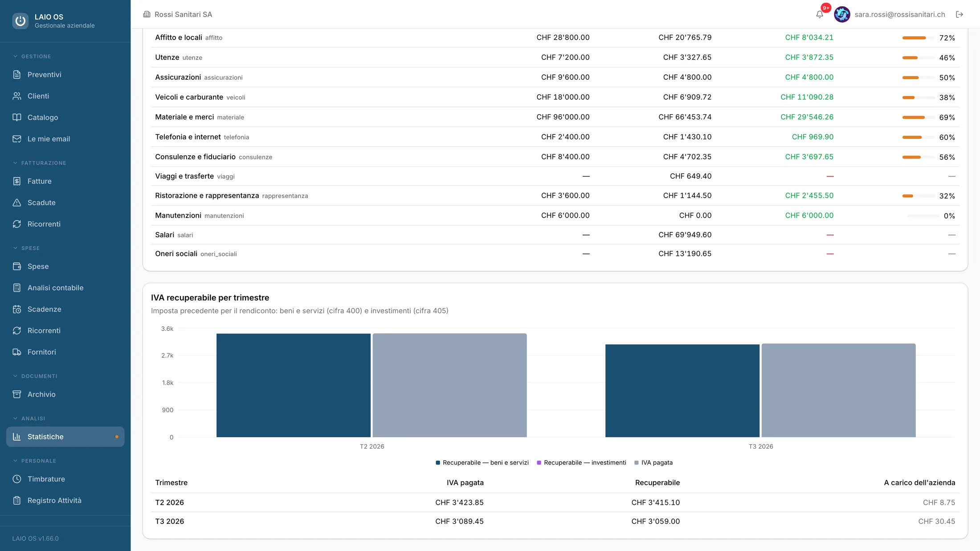This screenshot has width=980, height=551.
Task: Open the Statistiche menu item
Action: (x=65, y=437)
